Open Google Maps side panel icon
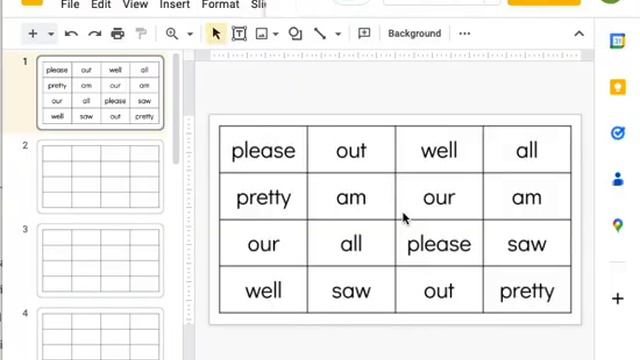 click(x=618, y=225)
